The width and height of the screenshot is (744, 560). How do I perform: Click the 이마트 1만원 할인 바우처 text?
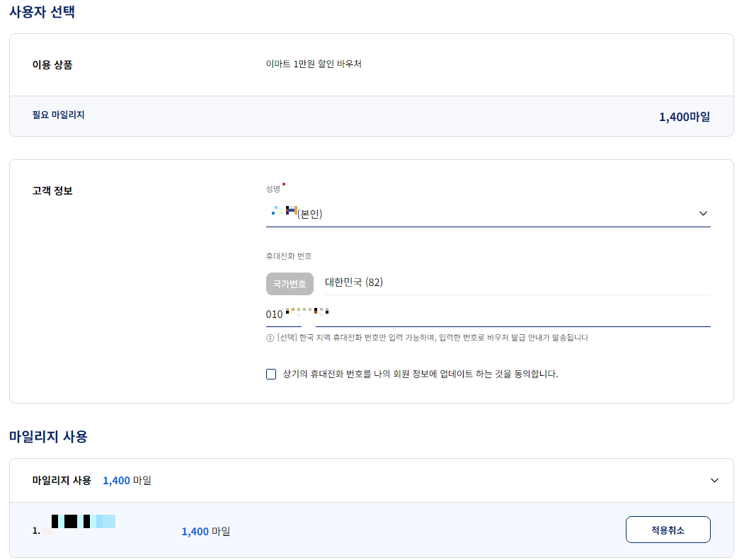(x=314, y=64)
